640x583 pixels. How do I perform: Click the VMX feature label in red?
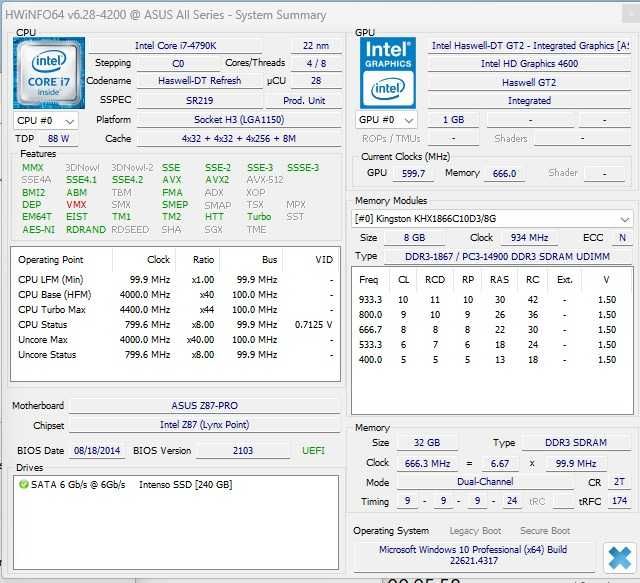76,205
